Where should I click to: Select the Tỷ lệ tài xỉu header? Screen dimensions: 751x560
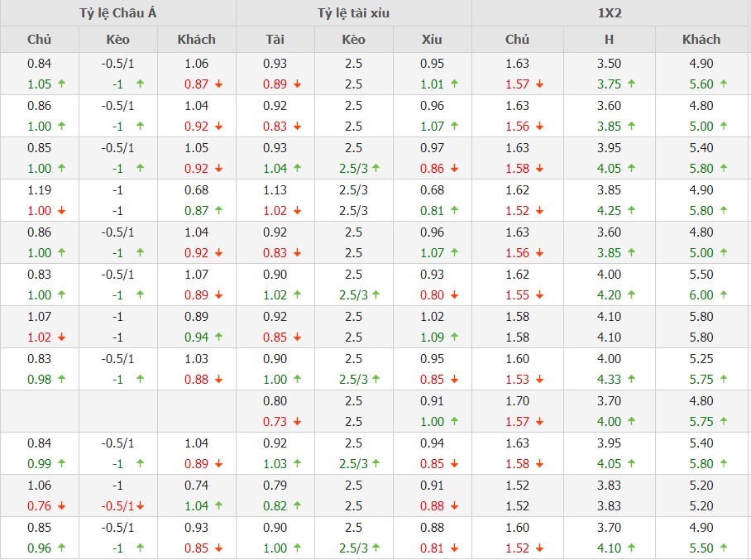[x=353, y=13]
